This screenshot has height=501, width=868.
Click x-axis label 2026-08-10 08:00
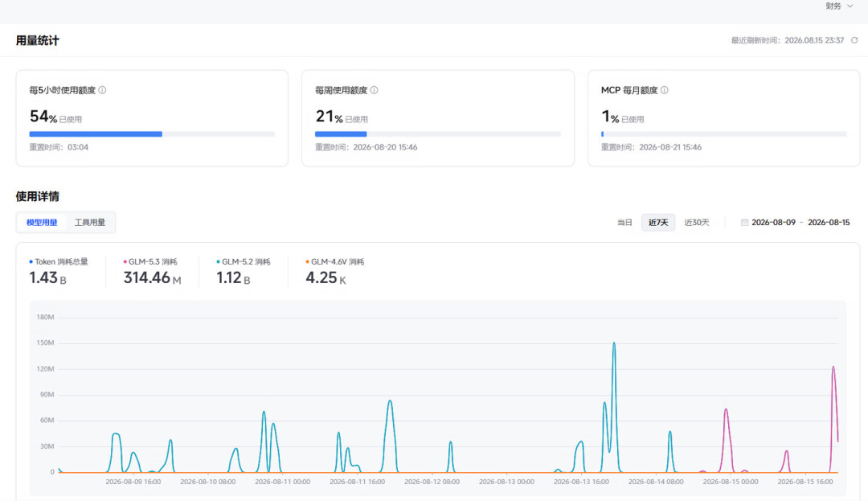208,482
